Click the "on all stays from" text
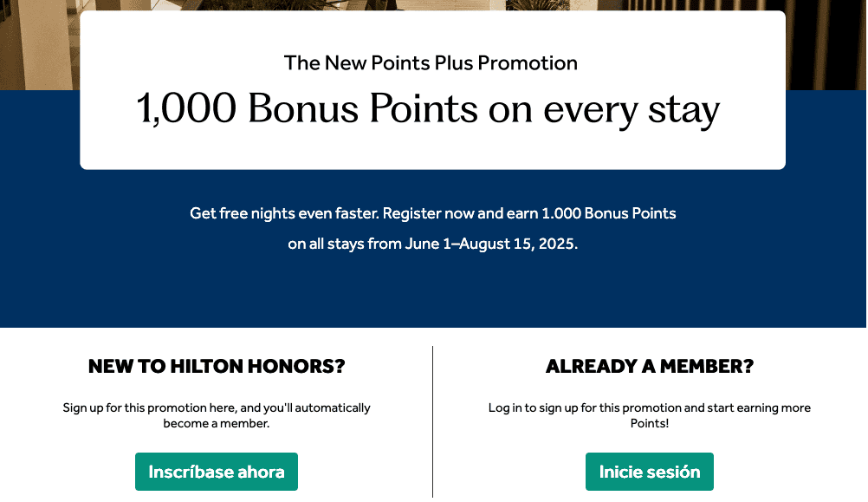Viewport: 868px width, 502px height. [345, 244]
